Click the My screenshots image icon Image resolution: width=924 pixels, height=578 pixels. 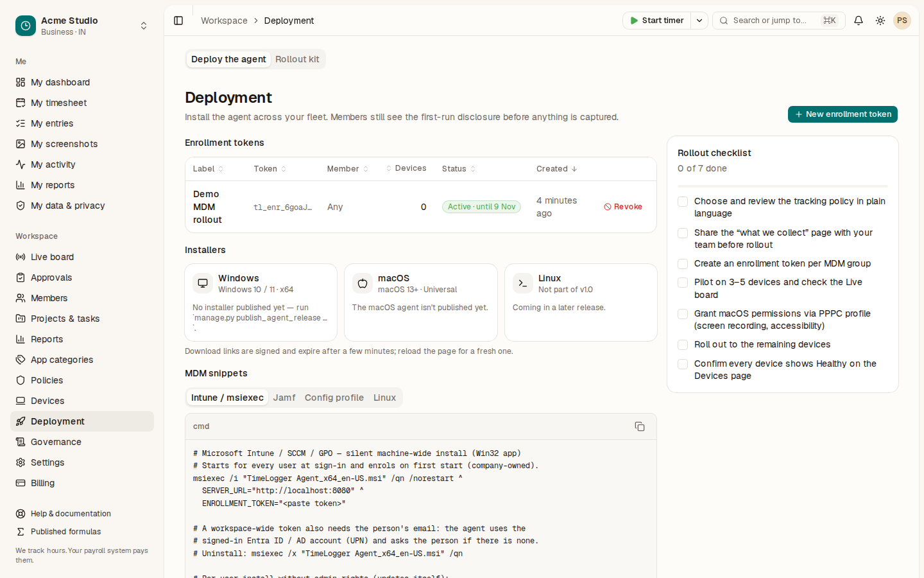(x=21, y=144)
